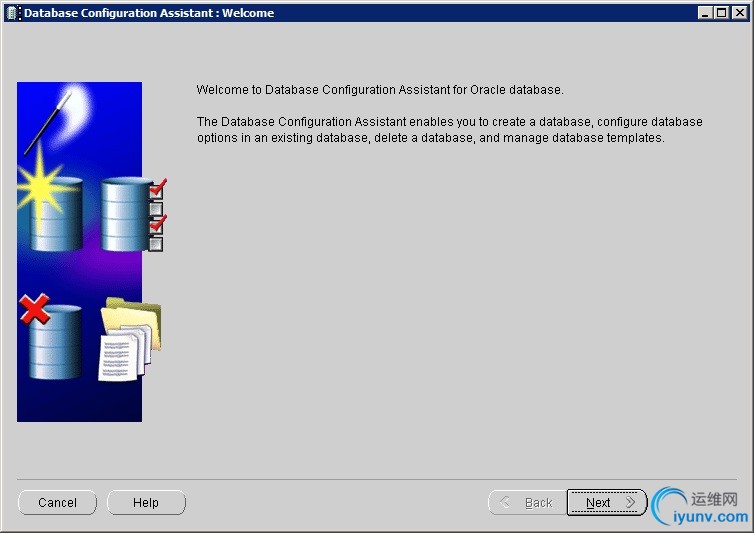
Task: Click the title bar application icon
Action: 13,13
